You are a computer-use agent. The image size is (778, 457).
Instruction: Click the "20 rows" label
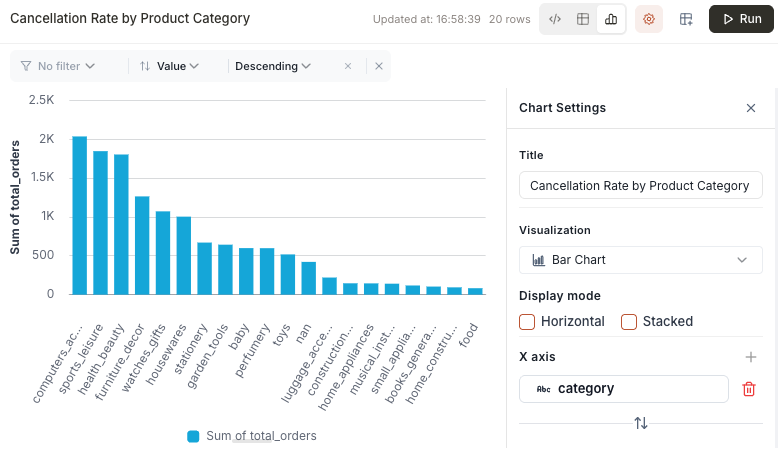[510, 19]
